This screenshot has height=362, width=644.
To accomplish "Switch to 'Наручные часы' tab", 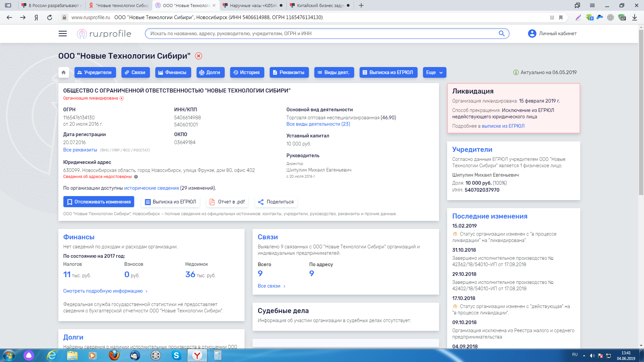I will pyautogui.click(x=253, y=5).
